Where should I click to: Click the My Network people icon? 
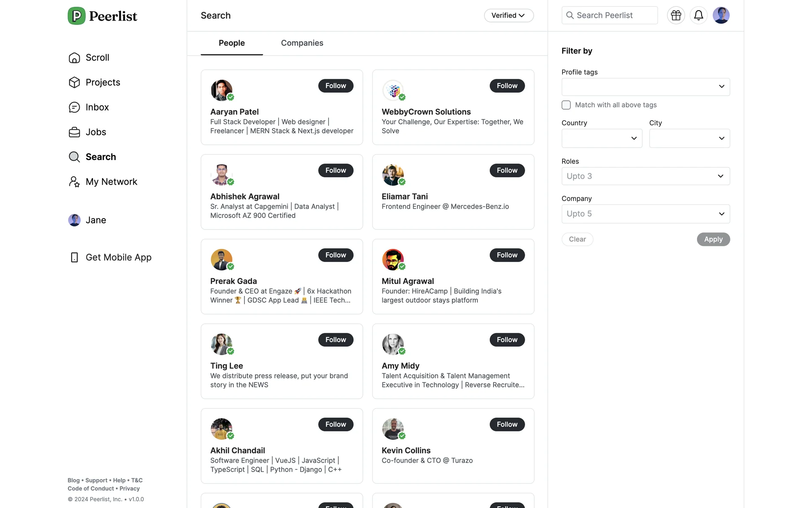(74, 182)
